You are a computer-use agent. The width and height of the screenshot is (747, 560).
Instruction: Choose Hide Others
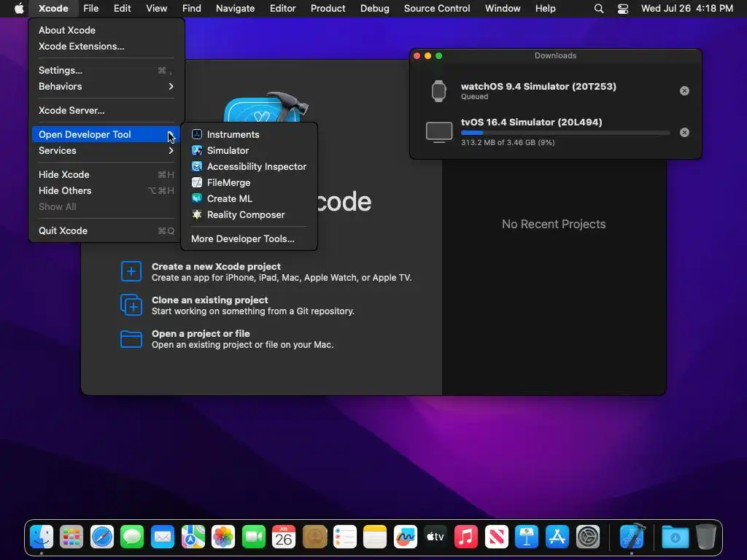[107, 190]
